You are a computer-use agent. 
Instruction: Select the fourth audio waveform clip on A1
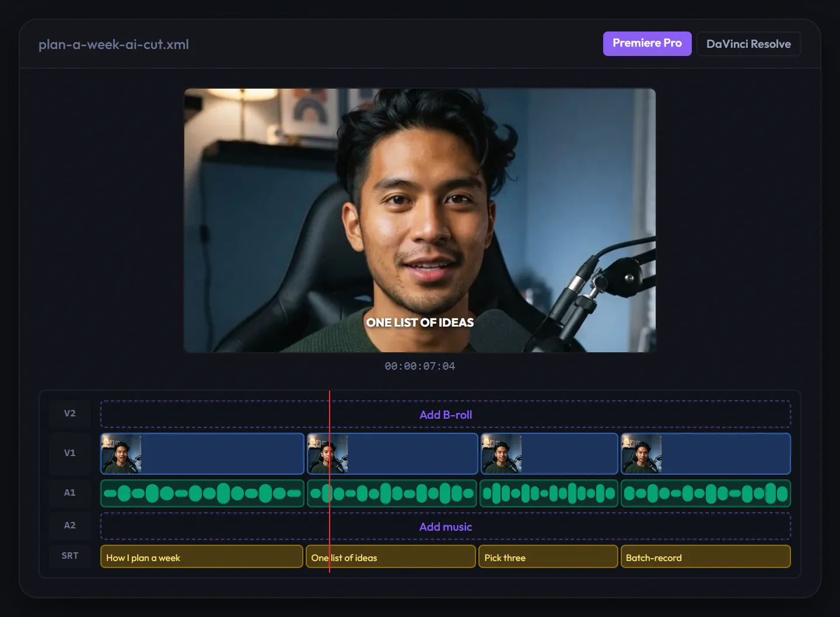point(706,493)
